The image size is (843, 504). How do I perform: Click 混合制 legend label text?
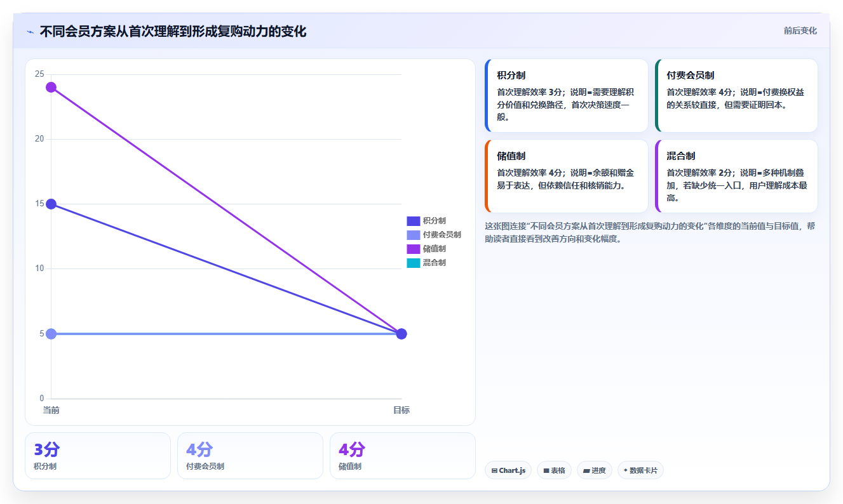click(x=435, y=263)
